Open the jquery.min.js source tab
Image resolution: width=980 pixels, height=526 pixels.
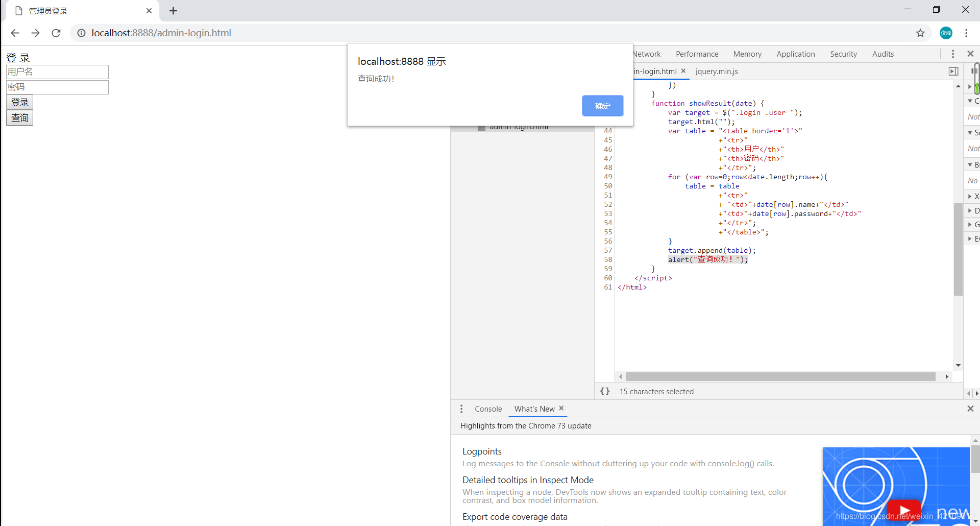pyautogui.click(x=717, y=71)
